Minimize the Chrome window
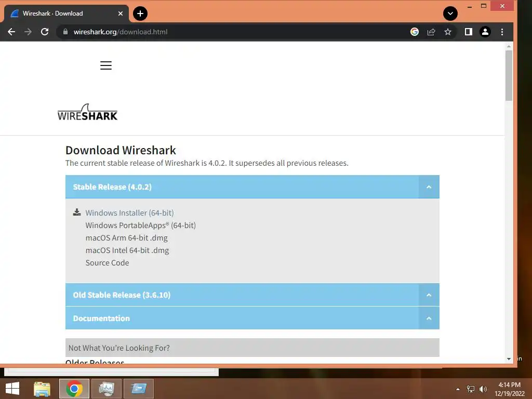This screenshot has height=399, width=532. (x=470, y=6)
